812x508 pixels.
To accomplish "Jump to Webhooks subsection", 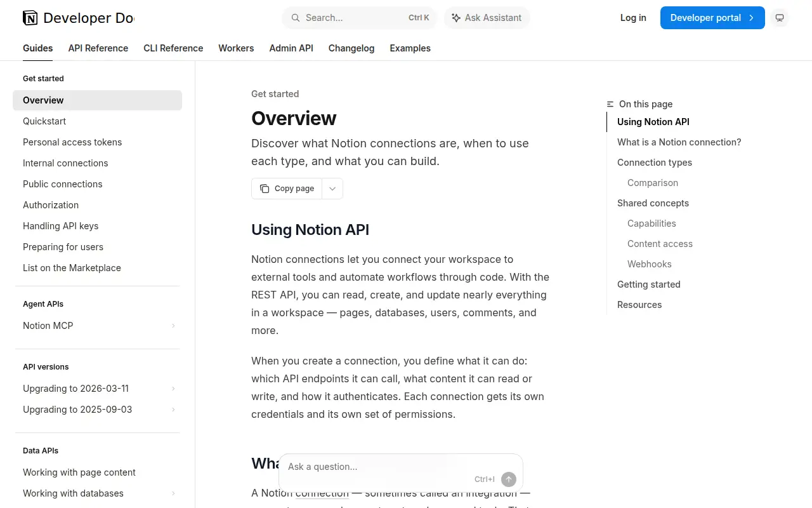I will click(x=649, y=264).
